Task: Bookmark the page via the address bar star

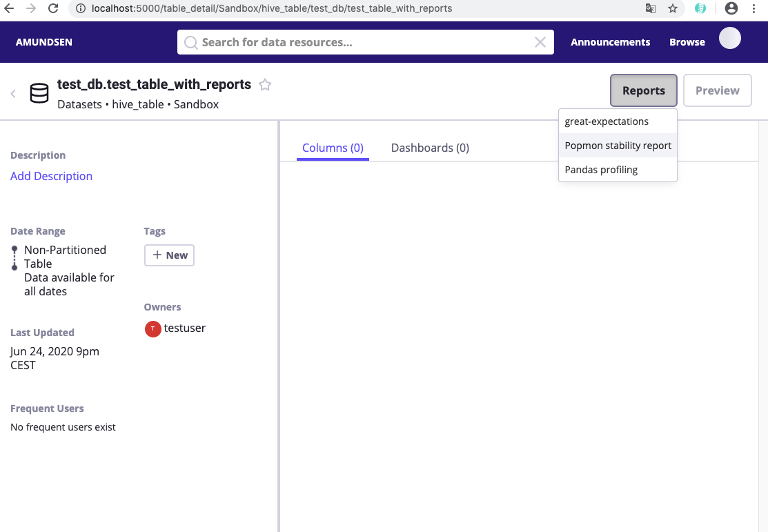Action: click(x=672, y=9)
